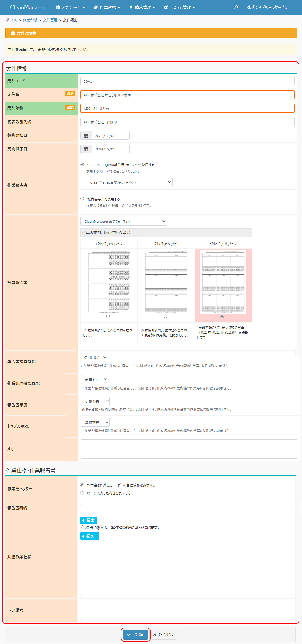The width and height of the screenshot is (302, 644).
Task: Click the notification bell icon
Action: pyautogui.click(x=236, y=7)
